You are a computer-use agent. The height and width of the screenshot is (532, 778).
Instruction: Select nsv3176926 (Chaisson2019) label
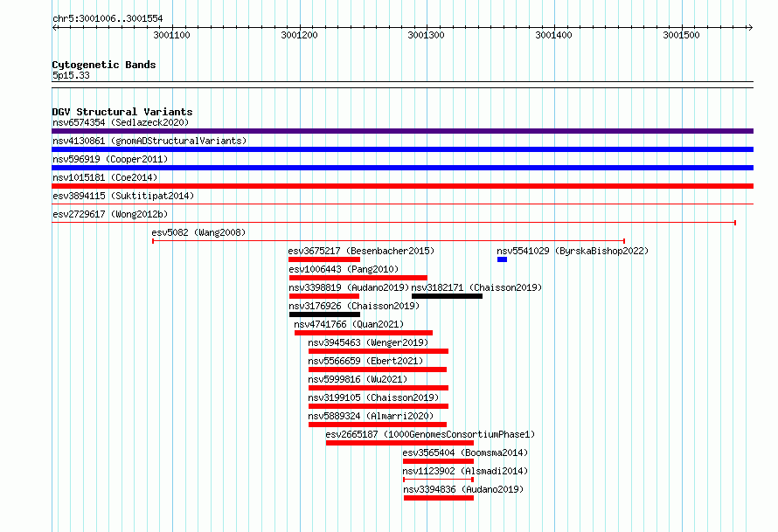click(x=354, y=306)
